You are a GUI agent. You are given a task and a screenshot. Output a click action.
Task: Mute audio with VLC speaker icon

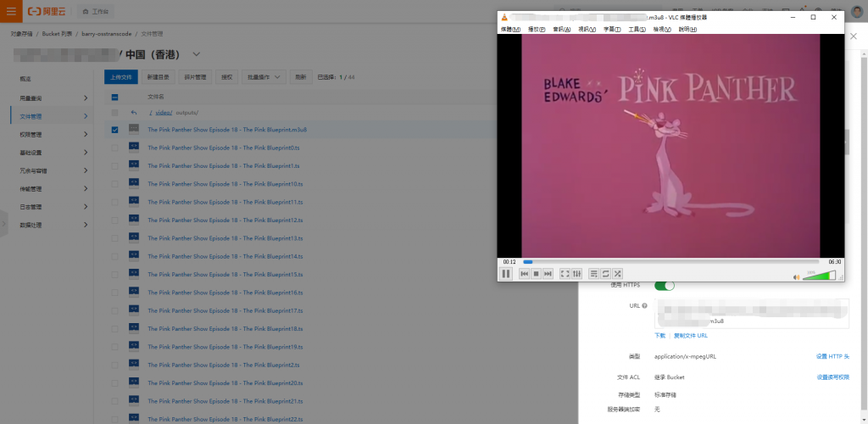797,276
